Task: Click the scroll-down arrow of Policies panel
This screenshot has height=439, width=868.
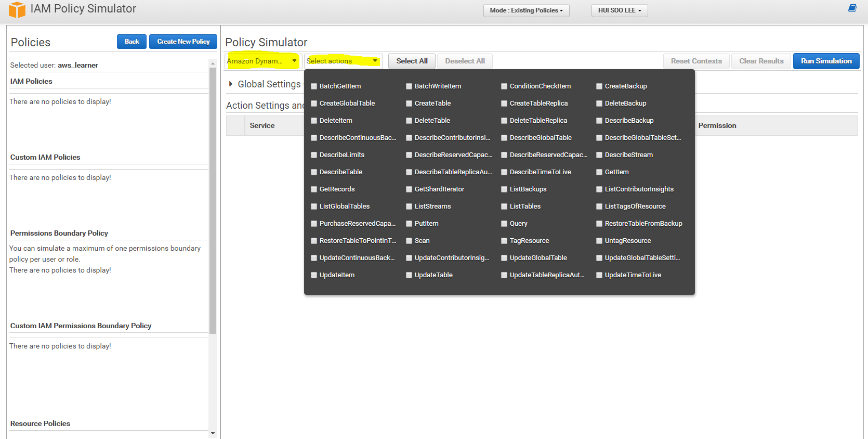Action: coord(213,433)
